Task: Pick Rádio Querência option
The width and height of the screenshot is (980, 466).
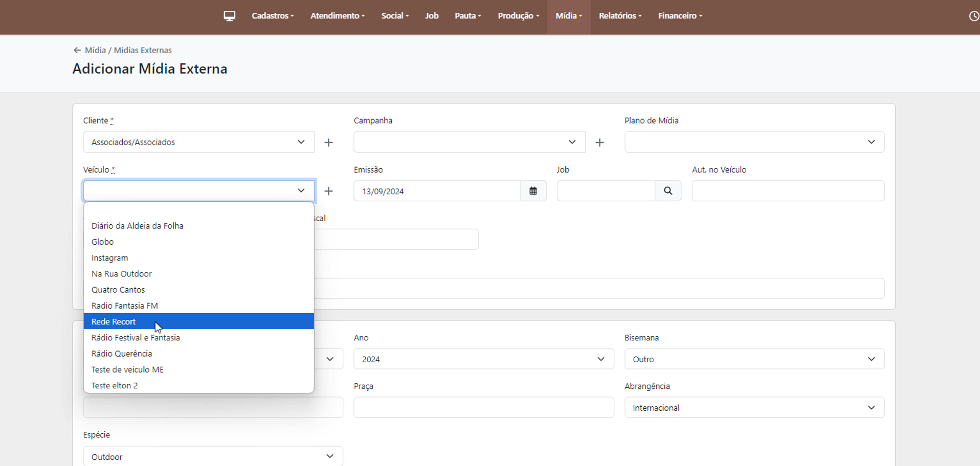Action: [122, 354]
